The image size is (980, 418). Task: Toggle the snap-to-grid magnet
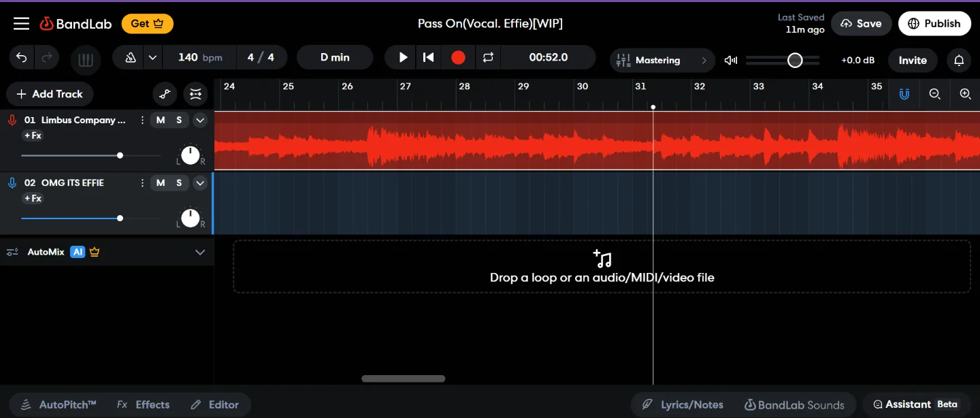click(x=904, y=94)
